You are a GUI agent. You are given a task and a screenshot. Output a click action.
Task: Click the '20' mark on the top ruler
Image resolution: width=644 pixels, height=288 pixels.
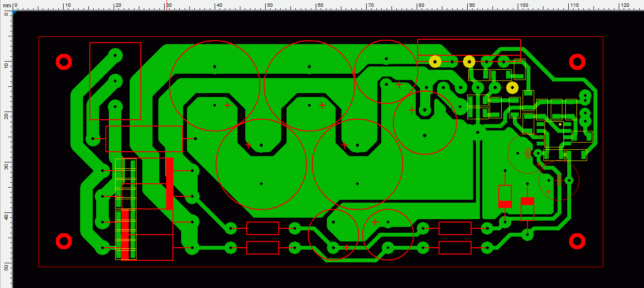tap(118, 5)
